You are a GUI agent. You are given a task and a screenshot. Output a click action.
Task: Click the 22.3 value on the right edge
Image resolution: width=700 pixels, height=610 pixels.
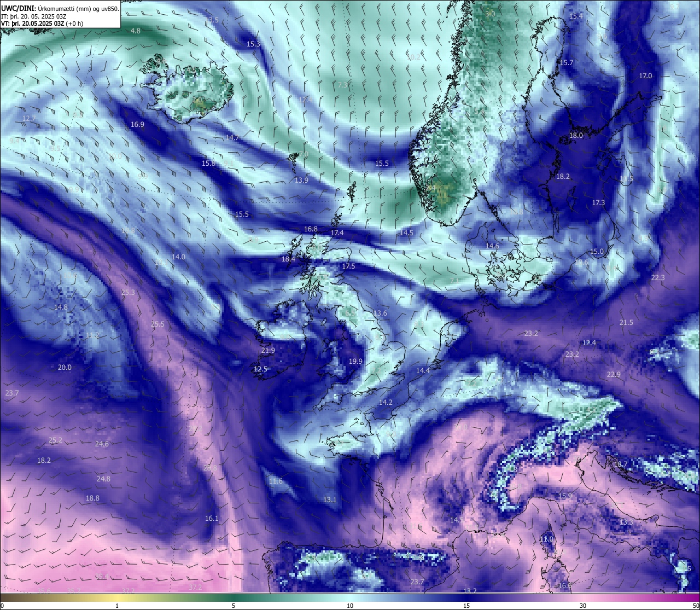(658, 277)
